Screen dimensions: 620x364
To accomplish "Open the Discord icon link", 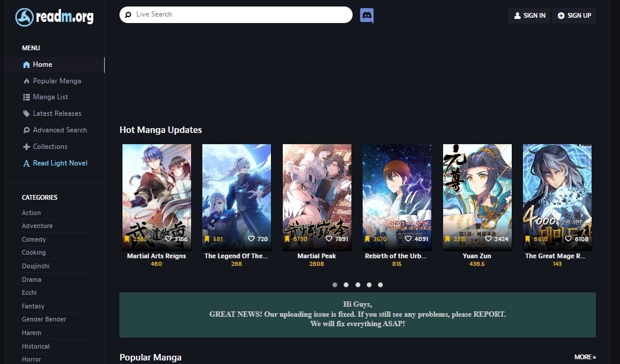I will 367,16.
